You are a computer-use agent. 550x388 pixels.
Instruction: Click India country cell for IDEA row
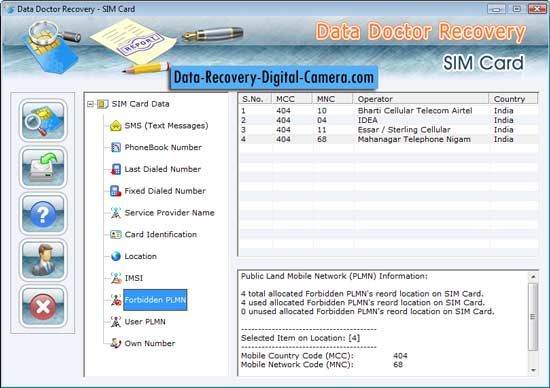[x=503, y=120]
